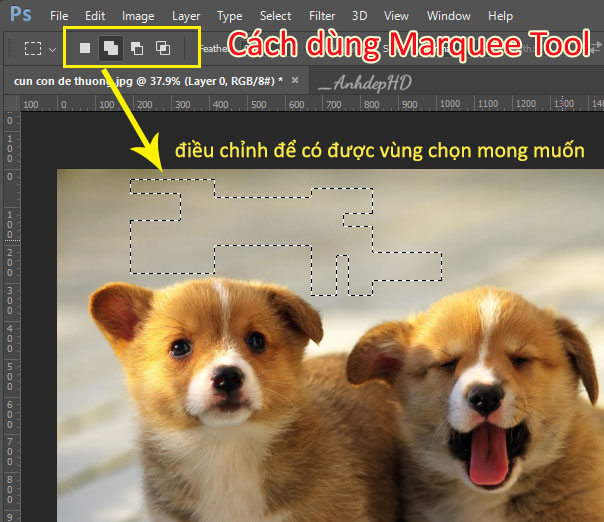
Task: Click the Rectangular Marquee tool preset icon
Action: point(33,49)
